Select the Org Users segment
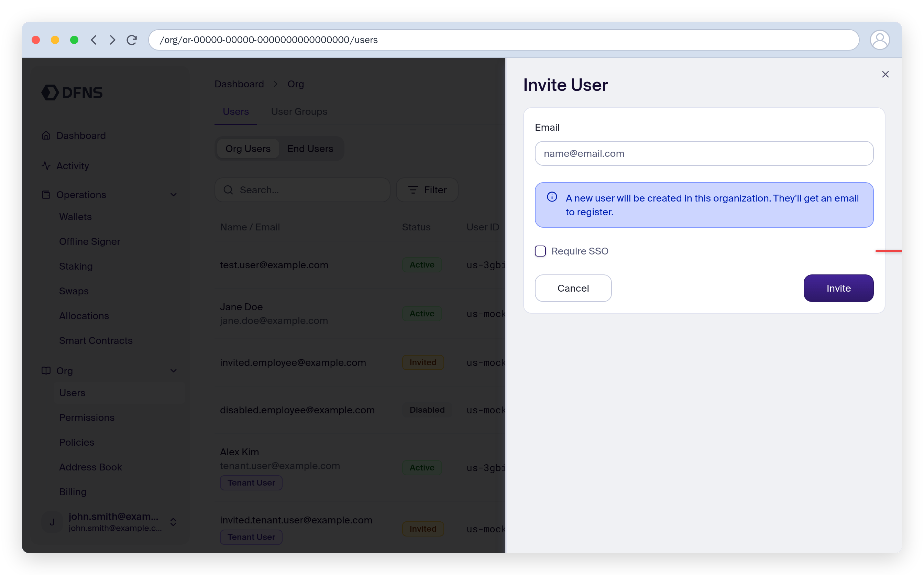Image resolution: width=924 pixels, height=575 pixels. pyautogui.click(x=248, y=149)
